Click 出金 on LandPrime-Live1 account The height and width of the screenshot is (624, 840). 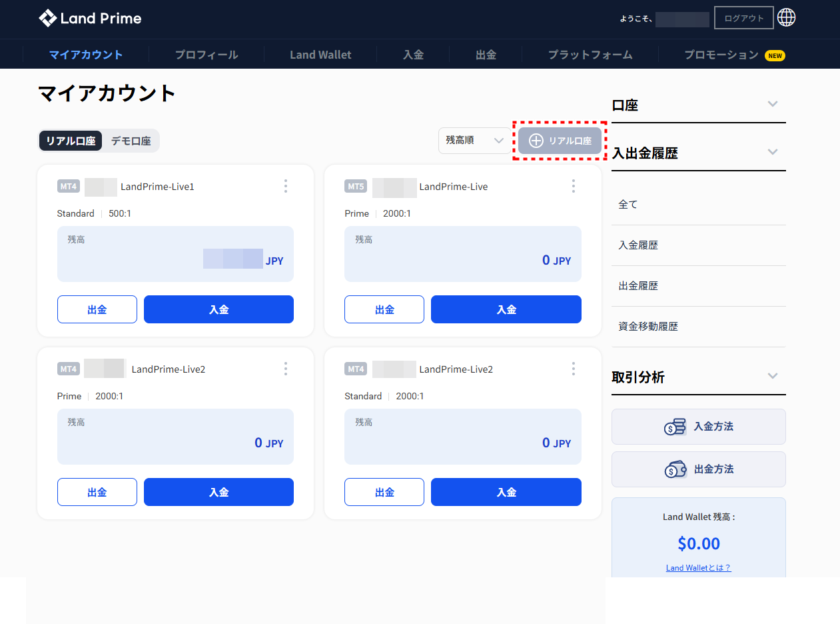97,309
